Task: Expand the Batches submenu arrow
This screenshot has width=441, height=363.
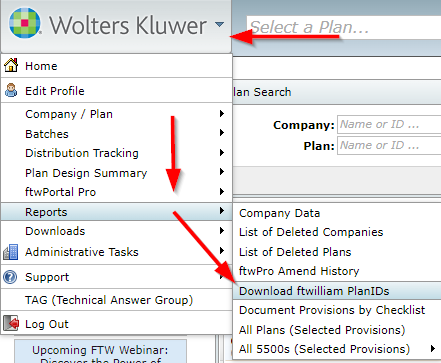Action: click(222, 133)
